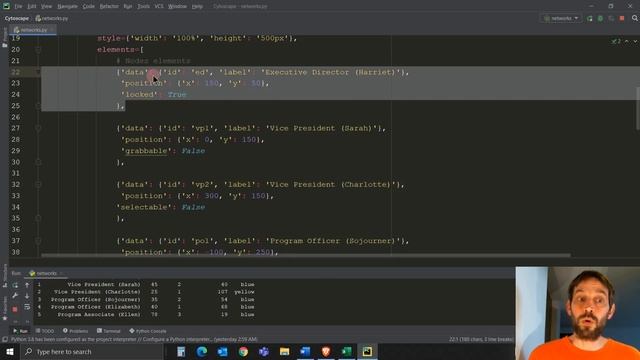Click networks.py breadcrumb in navigation bar
640x360 pixels.
(x=52, y=18)
